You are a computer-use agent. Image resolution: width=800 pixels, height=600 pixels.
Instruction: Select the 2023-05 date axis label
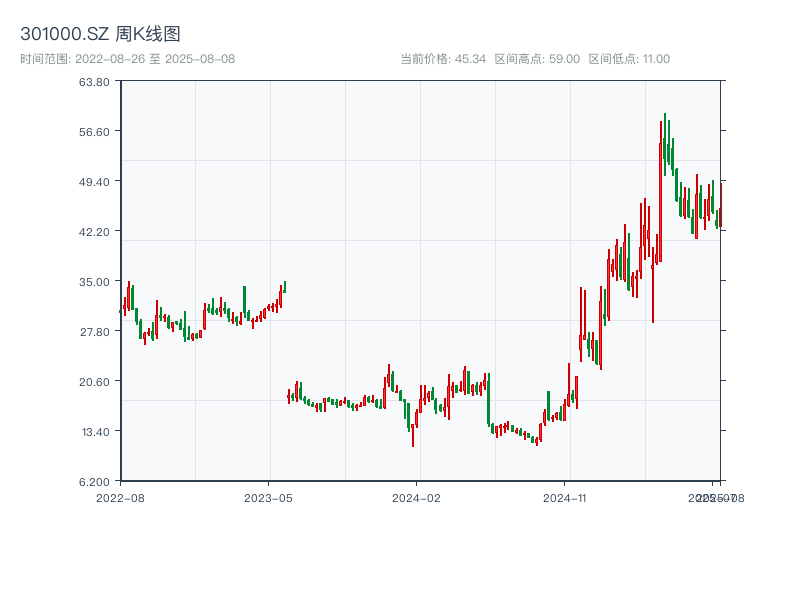point(268,497)
